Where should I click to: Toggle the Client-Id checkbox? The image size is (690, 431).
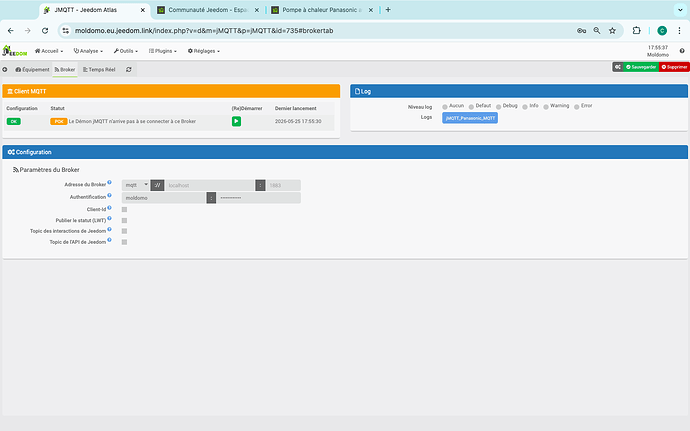pos(125,210)
